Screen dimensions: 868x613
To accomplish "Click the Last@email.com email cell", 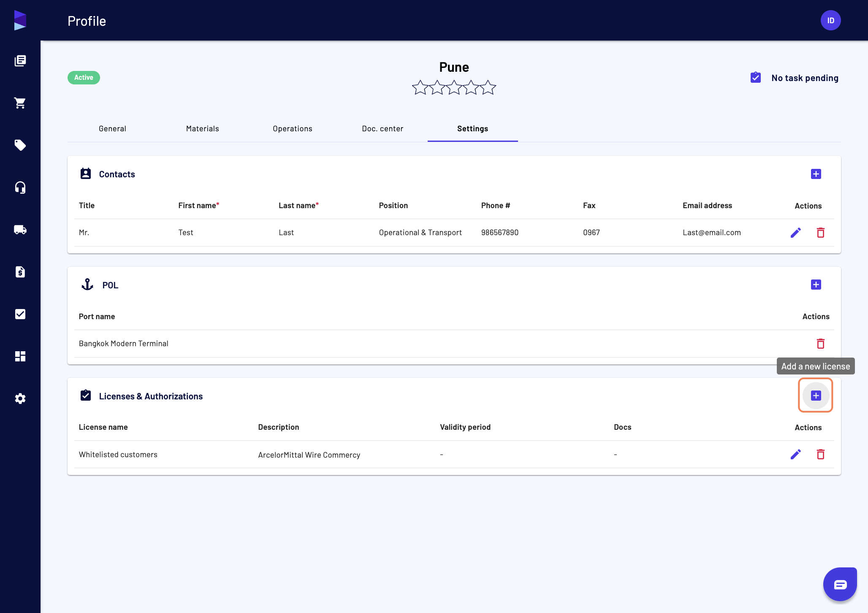I will point(712,233).
